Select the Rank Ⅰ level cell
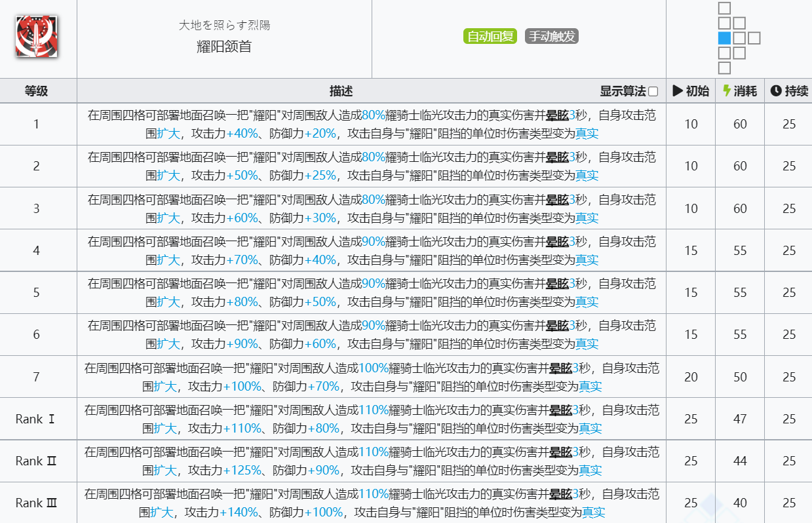812x523 pixels. click(x=37, y=419)
